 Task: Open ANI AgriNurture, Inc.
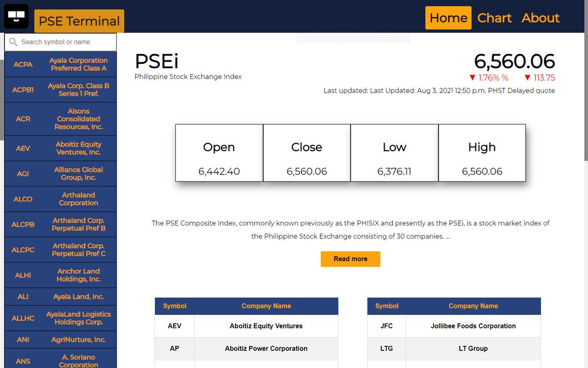pos(60,340)
